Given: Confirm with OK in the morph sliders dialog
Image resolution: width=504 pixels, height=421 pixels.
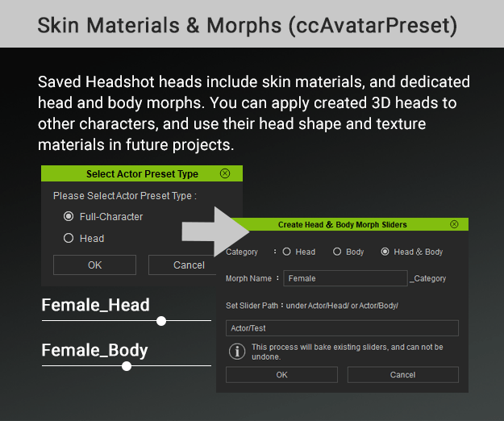Looking at the screenshot, I should [281, 375].
